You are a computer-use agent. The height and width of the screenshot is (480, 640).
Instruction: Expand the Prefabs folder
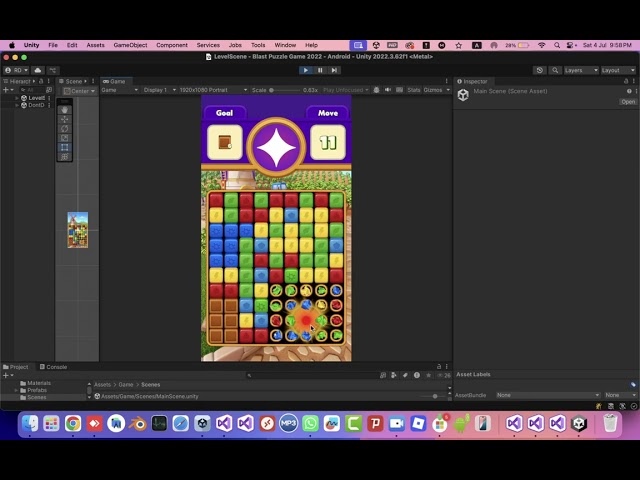17,390
